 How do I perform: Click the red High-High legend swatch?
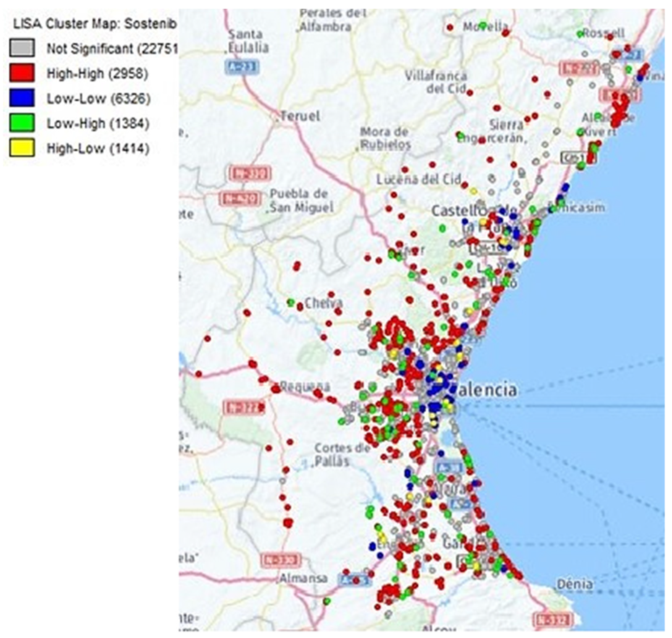tap(22, 73)
